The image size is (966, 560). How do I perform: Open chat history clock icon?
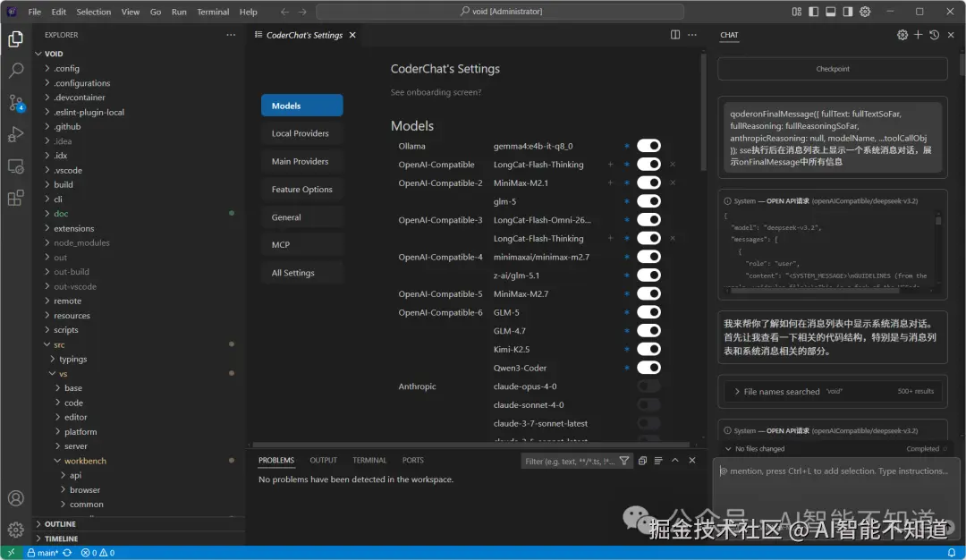[934, 35]
